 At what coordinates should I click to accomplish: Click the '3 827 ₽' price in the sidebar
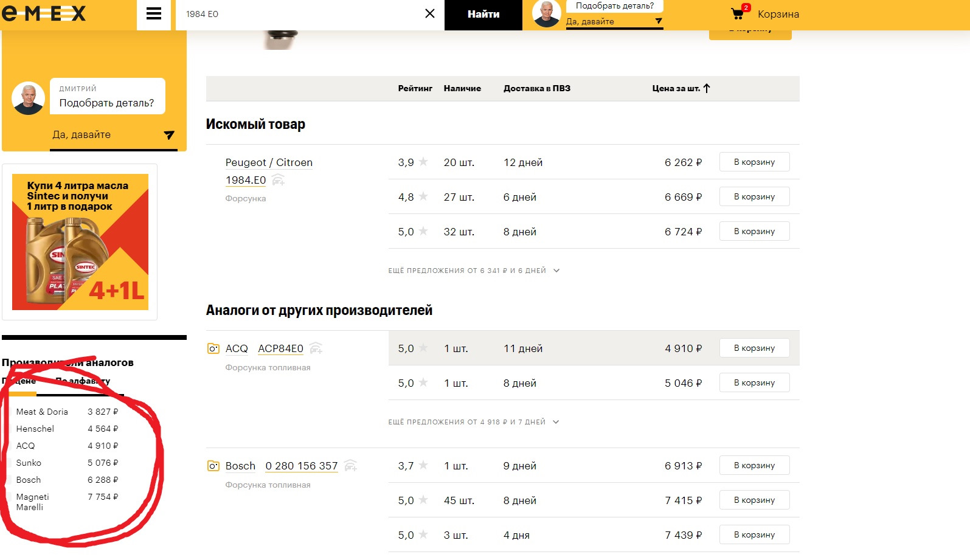click(x=103, y=412)
